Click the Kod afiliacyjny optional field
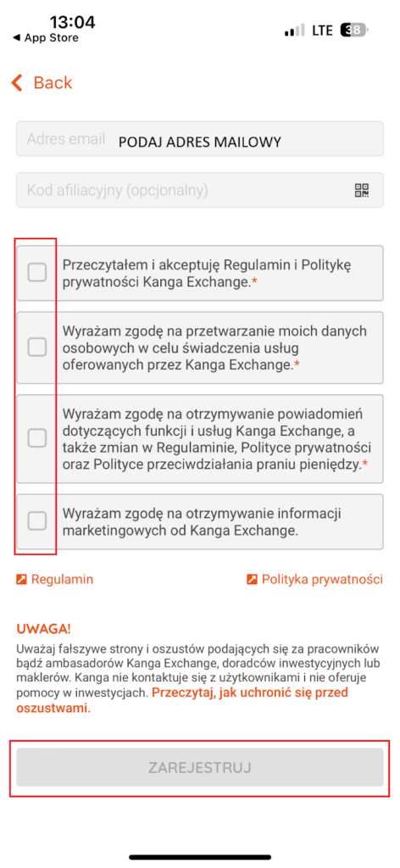Image resolution: width=400 pixels, height=868 pixels. (x=200, y=191)
